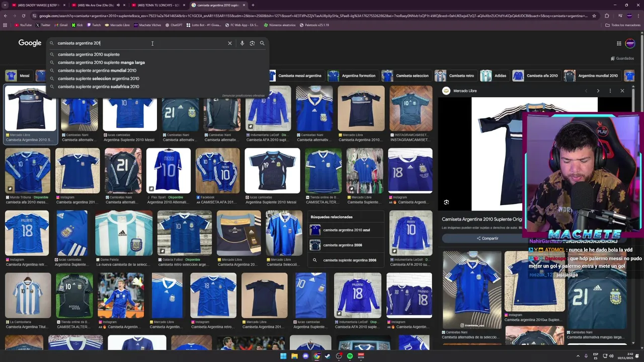Open the light-blue striped 'La nueva camiseta' thumbnail

coord(124,233)
